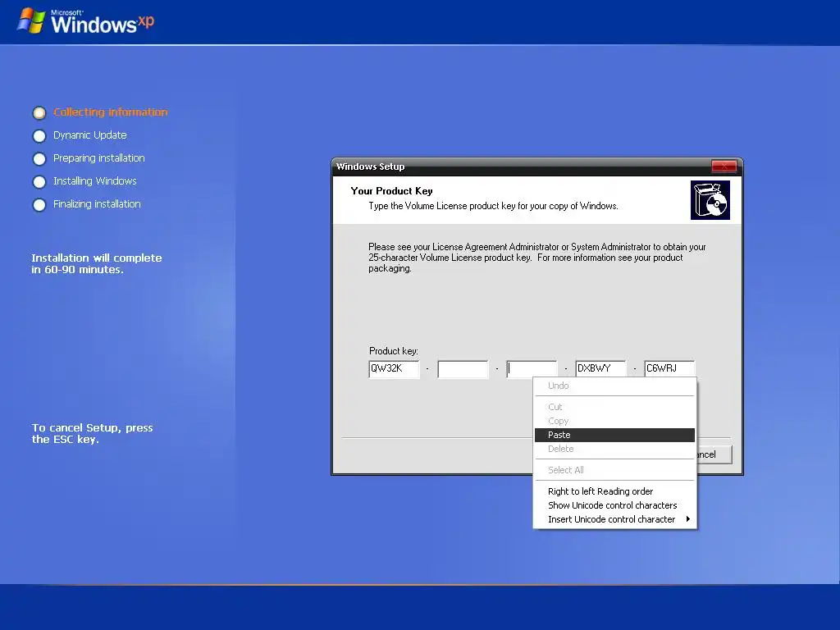Click 'Installation will complete in 60-90 minutes' text
This screenshot has width=840, height=630.
coord(97,263)
